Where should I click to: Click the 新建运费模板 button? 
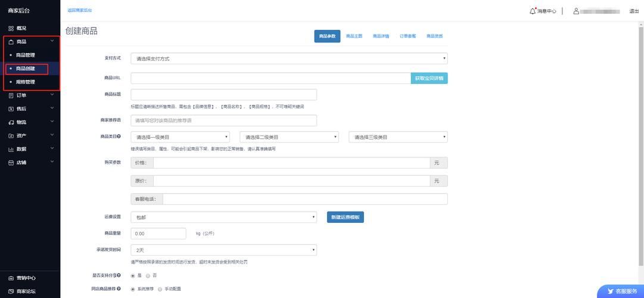pyautogui.click(x=345, y=218)
